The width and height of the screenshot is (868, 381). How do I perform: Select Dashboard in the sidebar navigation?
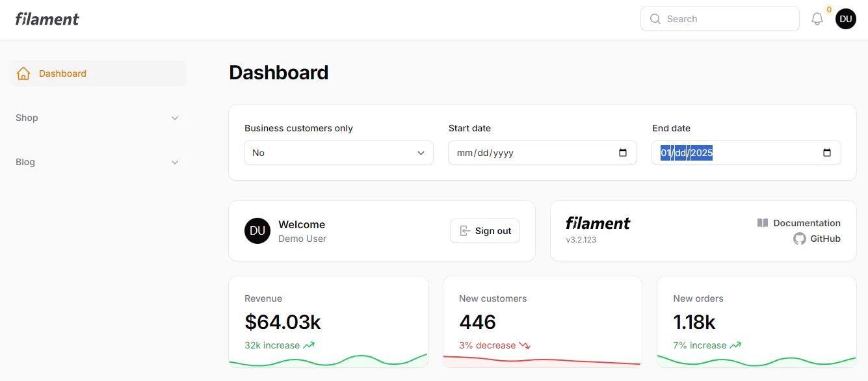tap(62, 73)
